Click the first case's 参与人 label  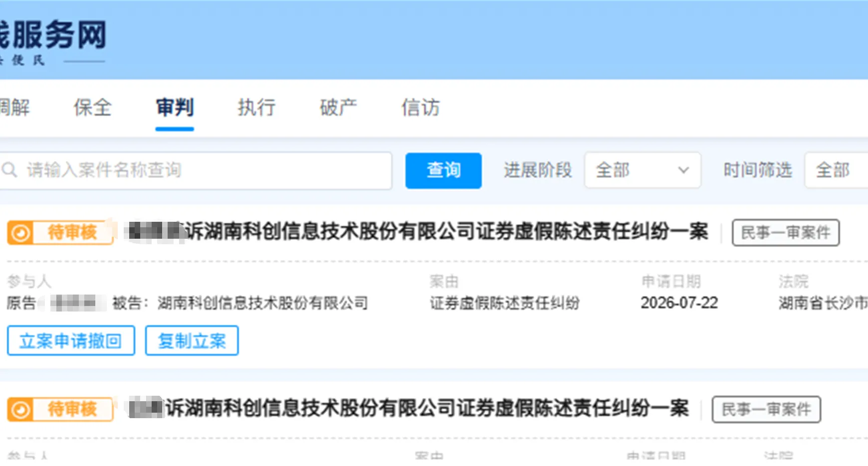pyautogui.click(x=29, y=282)
